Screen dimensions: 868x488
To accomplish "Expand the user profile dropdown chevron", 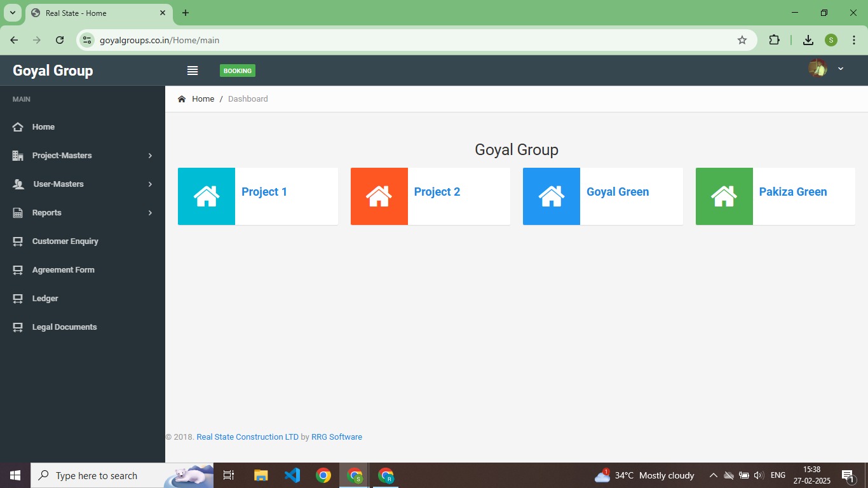I will [x=841, y=69].
